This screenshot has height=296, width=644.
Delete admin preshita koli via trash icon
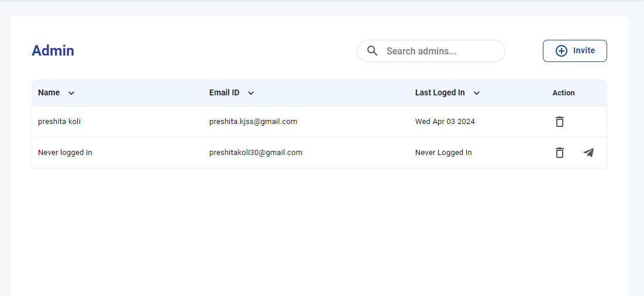click(x=559, y=122)
